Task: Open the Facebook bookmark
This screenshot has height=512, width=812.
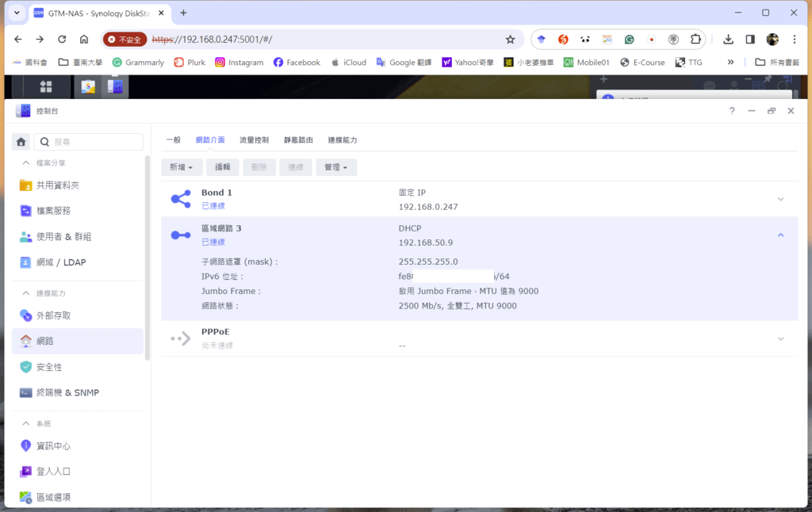Action: point(297,62)
